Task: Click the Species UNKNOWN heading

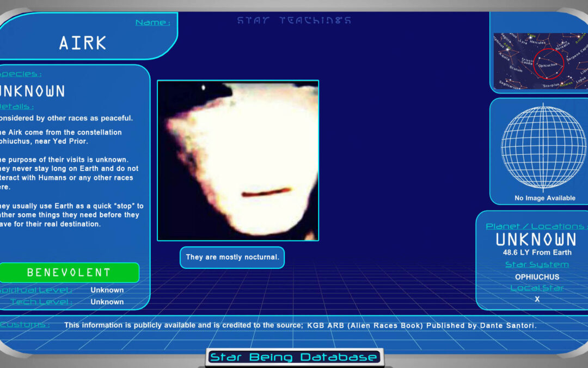Action: 33,91
